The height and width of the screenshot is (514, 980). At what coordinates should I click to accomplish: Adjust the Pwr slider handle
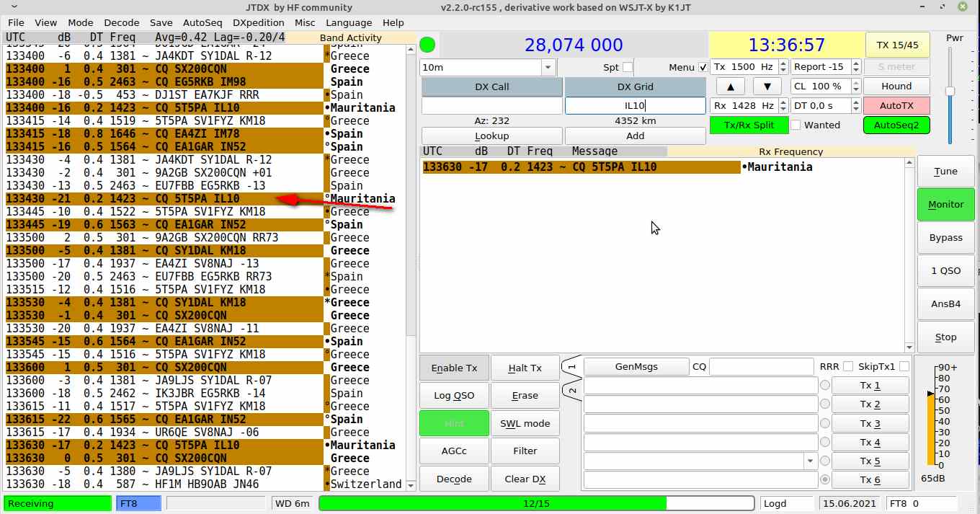coord(950,92)
